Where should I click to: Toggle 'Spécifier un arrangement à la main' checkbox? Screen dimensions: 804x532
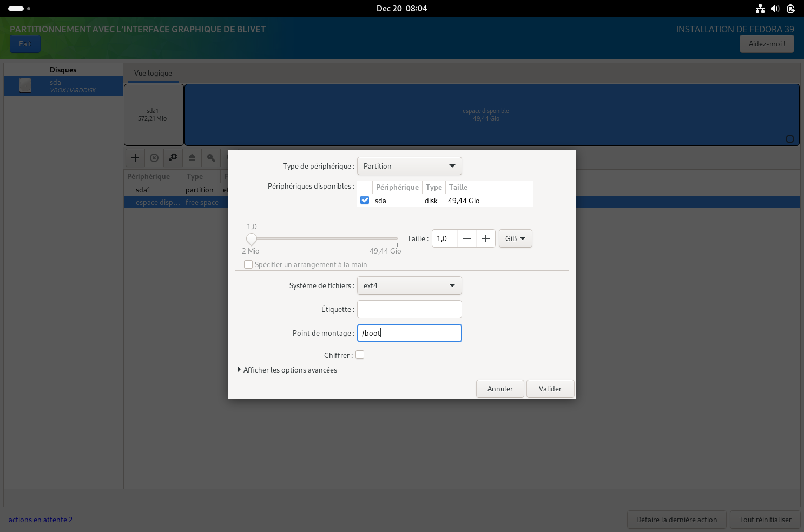click(248, 264)
